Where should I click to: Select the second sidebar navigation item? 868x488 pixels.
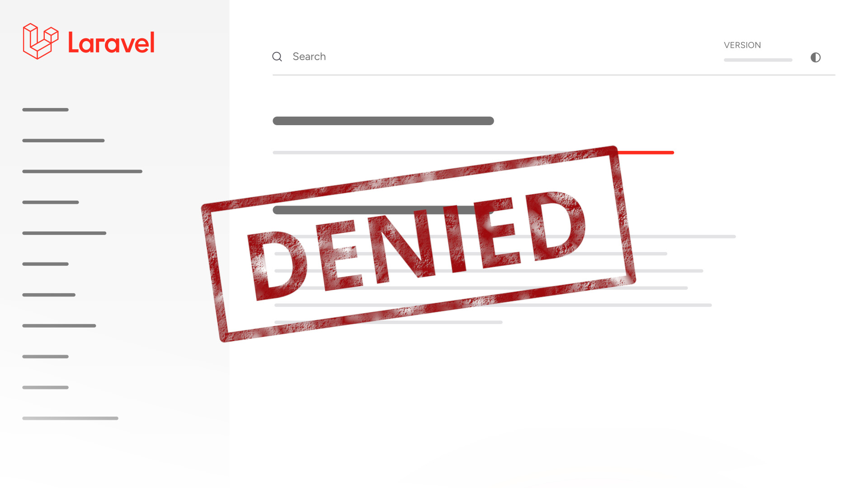63,141
